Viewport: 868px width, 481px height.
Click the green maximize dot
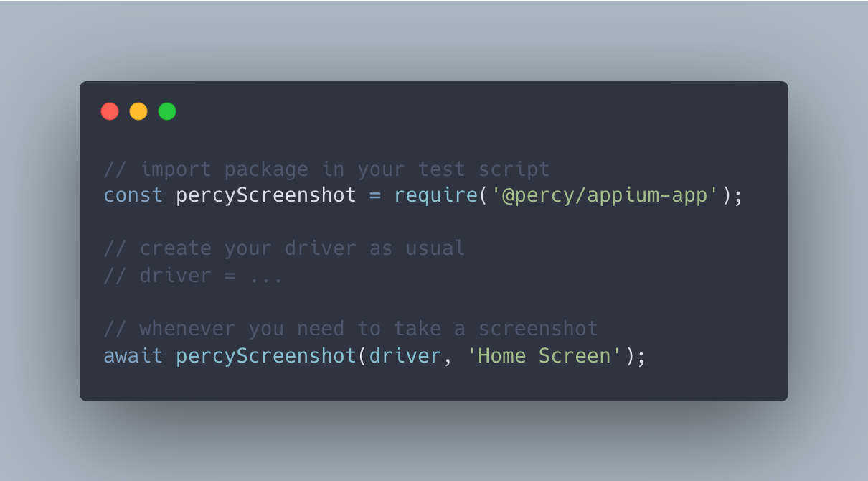pyautogui.click(x=167, y=111)
